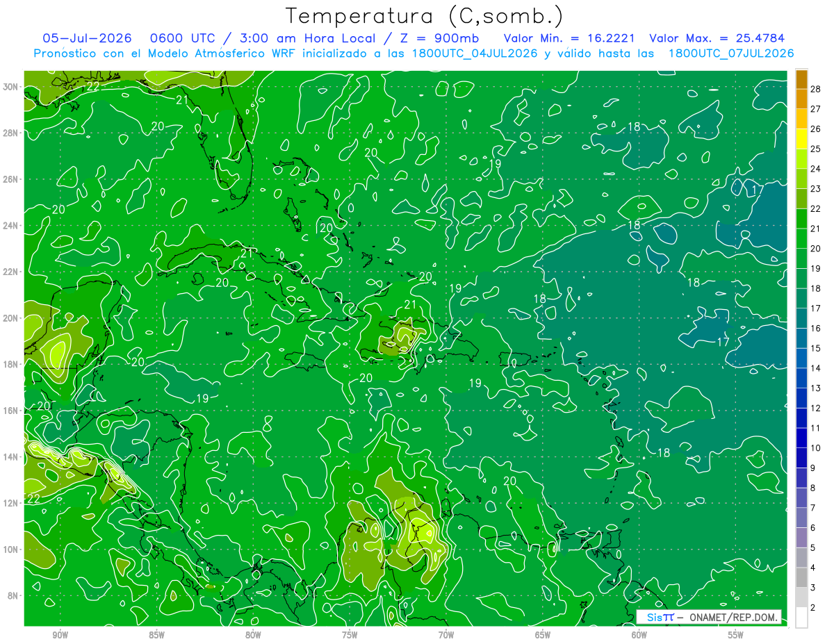Click the colorbar label 9
Screen dimensions: 834x644
coord(813,468)
